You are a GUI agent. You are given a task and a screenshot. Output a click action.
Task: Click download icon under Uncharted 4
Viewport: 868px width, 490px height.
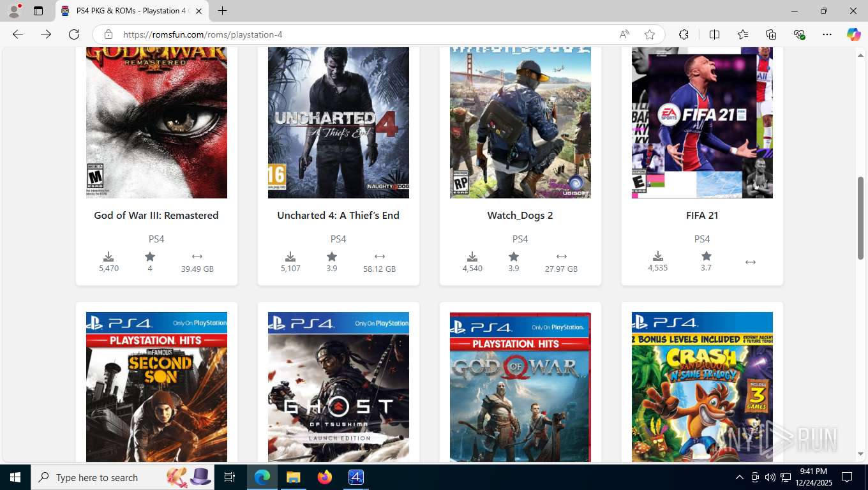pos(290,256)
